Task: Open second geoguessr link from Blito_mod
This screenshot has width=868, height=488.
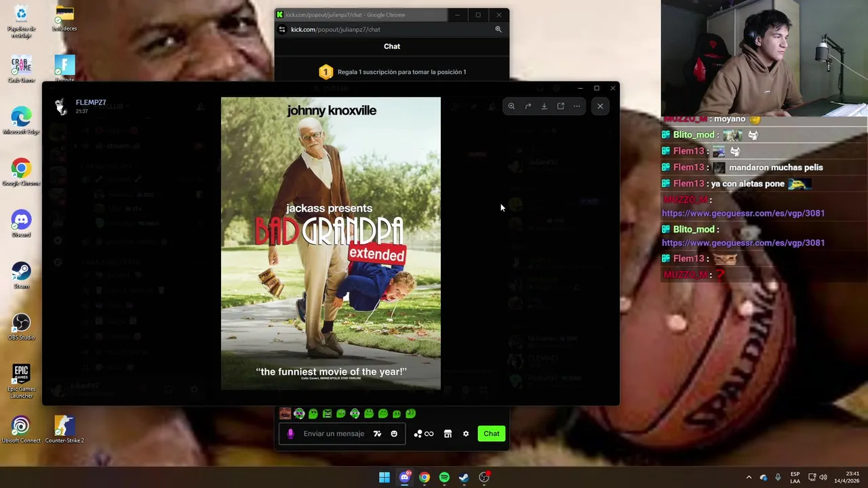Action: click(x=743, y=243)
